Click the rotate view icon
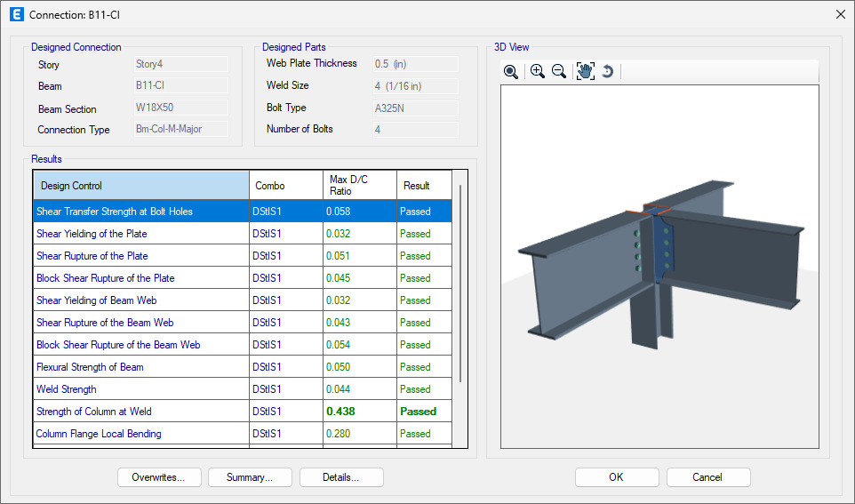The image size is (855, 504). coord(608,72)
